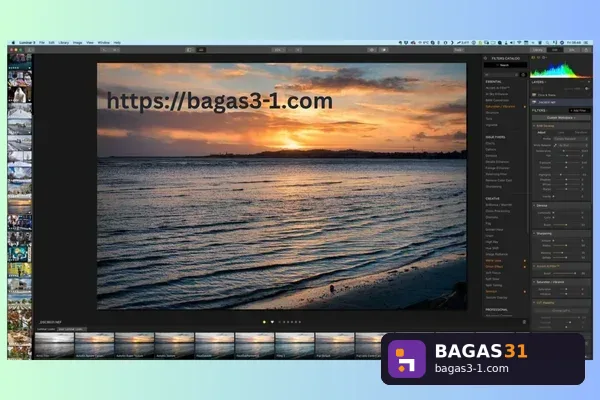Switch to the Info tab
The height and width of the screenshot is (400, 600).
[572, 50]
